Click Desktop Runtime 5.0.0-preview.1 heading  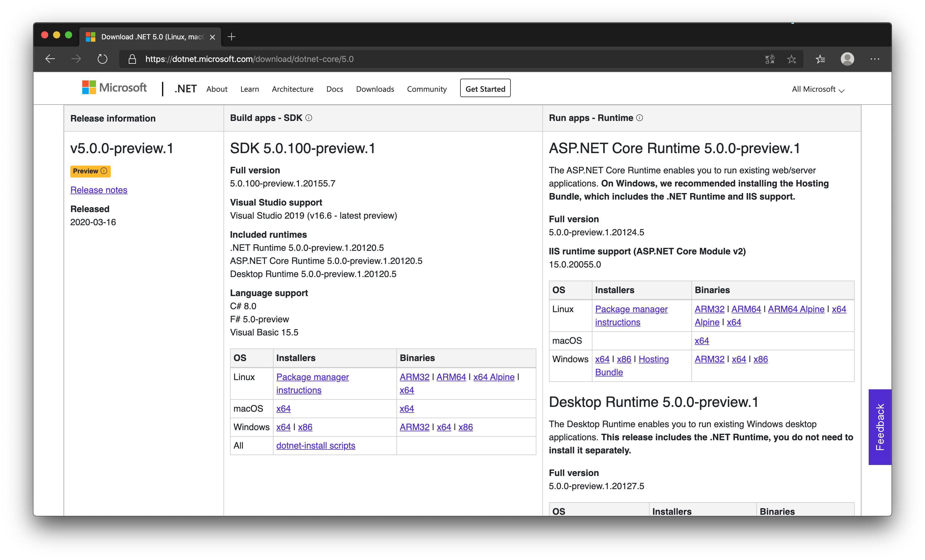coord(653,402)
